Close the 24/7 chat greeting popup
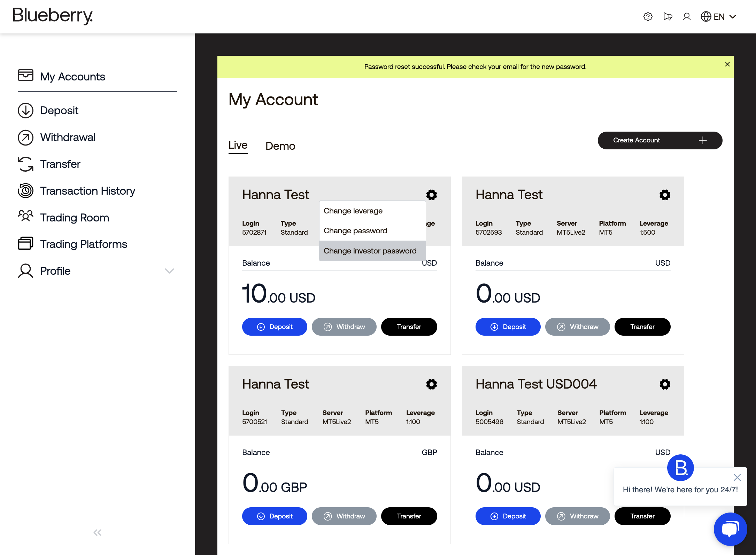756x555 pixels. click(737, 477)
